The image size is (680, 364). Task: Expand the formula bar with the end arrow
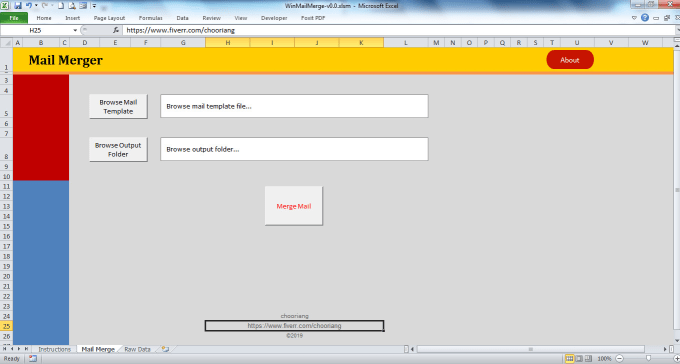[x=677, y=30]
